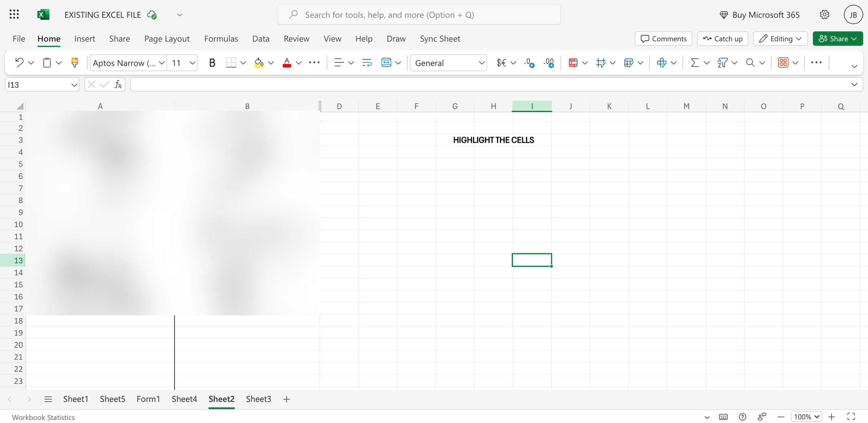Image resolution: width=868 pixels, height=423 pixels.
Task: Click the Comments button
Action: coord(663,39)
